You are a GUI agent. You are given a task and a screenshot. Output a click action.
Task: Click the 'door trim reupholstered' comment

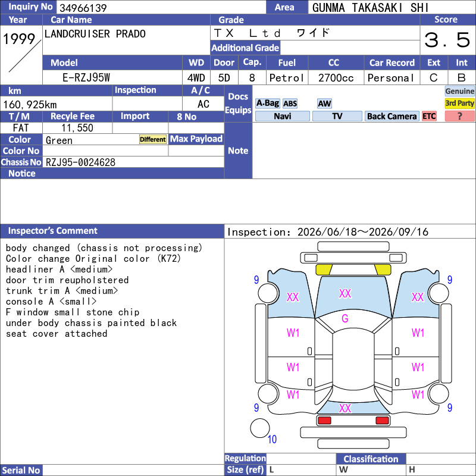(67, 280)
